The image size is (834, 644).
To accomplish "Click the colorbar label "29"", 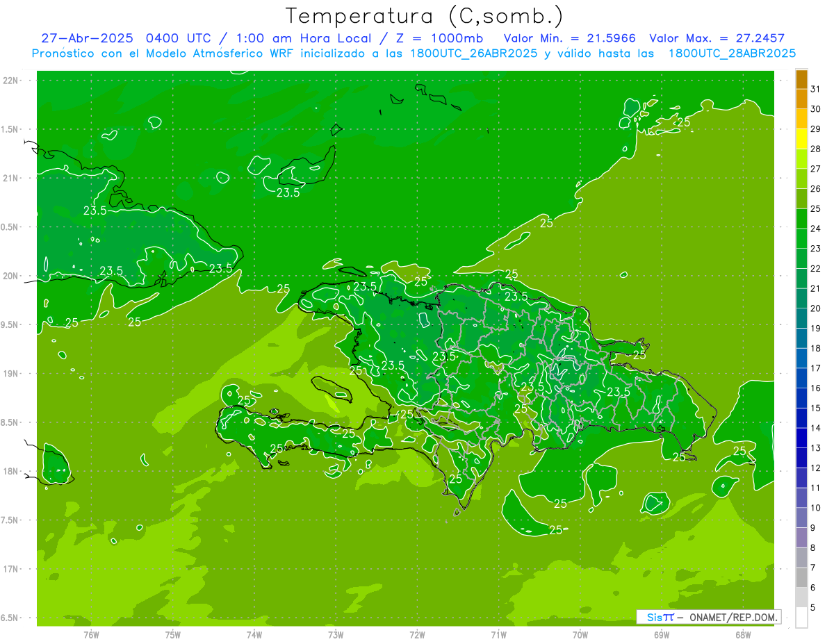I will pos(816,129).
